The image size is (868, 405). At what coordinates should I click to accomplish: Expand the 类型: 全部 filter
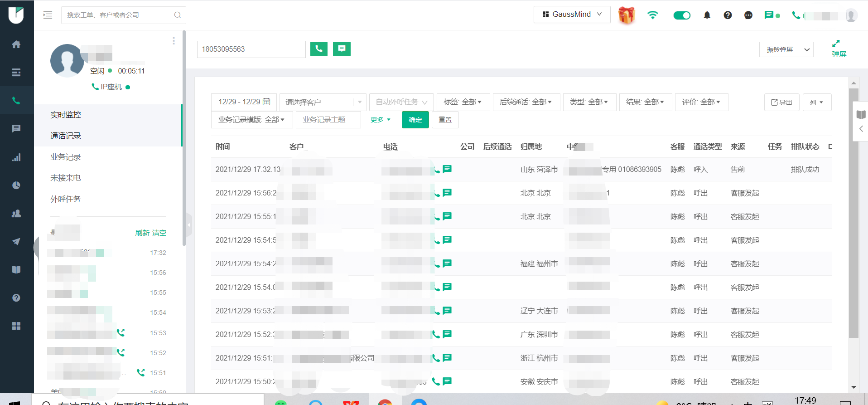pos(589,102)
